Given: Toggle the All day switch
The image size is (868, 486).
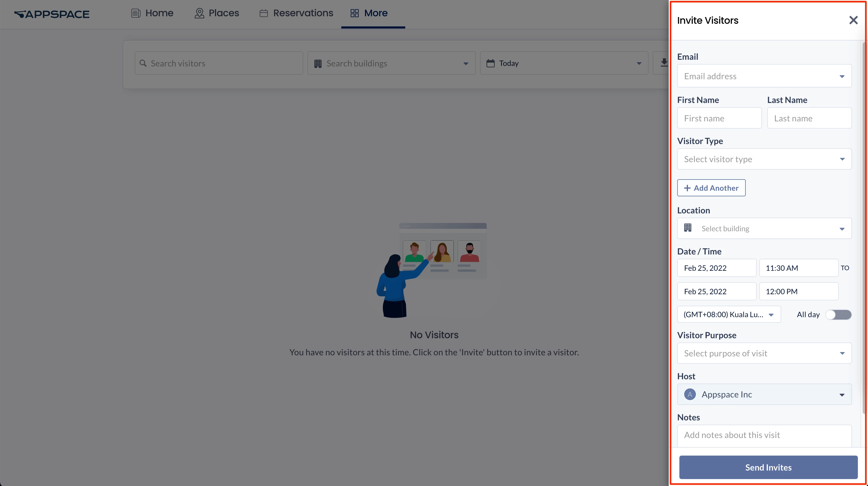Looking at the screenshot, I should point(838,315).
